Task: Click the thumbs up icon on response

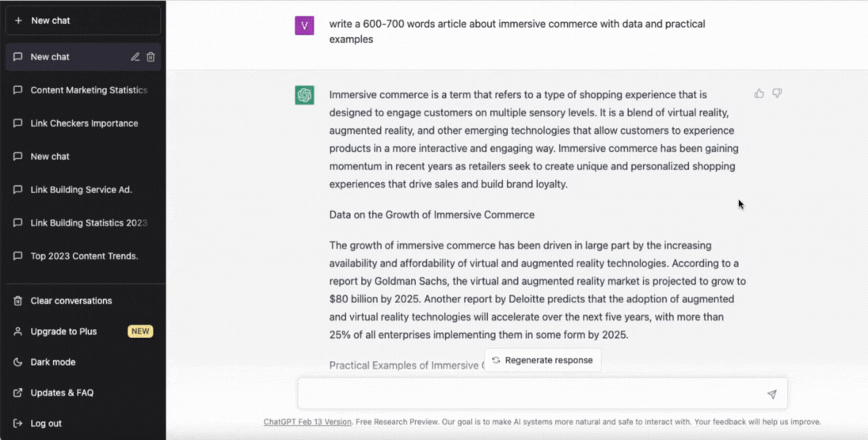Action: coord(759,93)
